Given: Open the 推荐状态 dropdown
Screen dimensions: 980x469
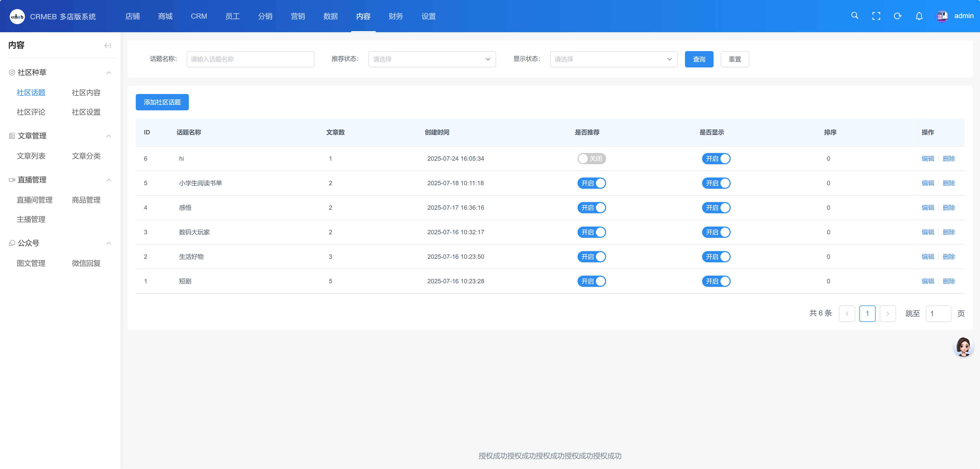Looking at the screenshot, I should 432,59.
